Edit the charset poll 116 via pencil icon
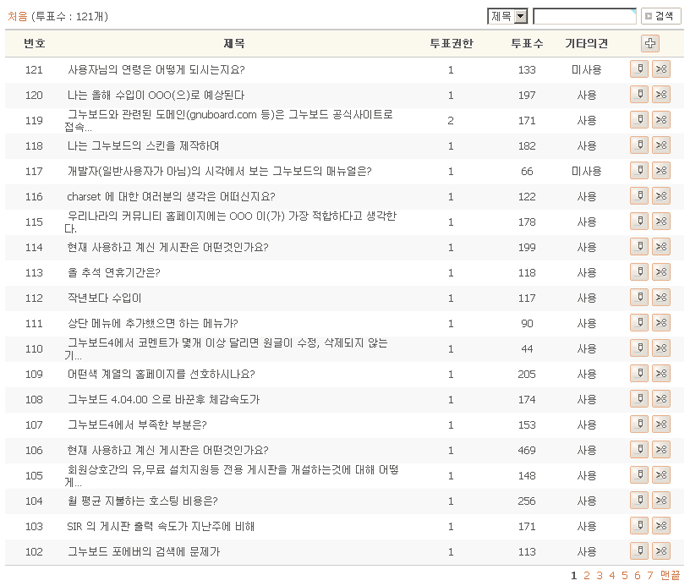 tap(639, 196)
